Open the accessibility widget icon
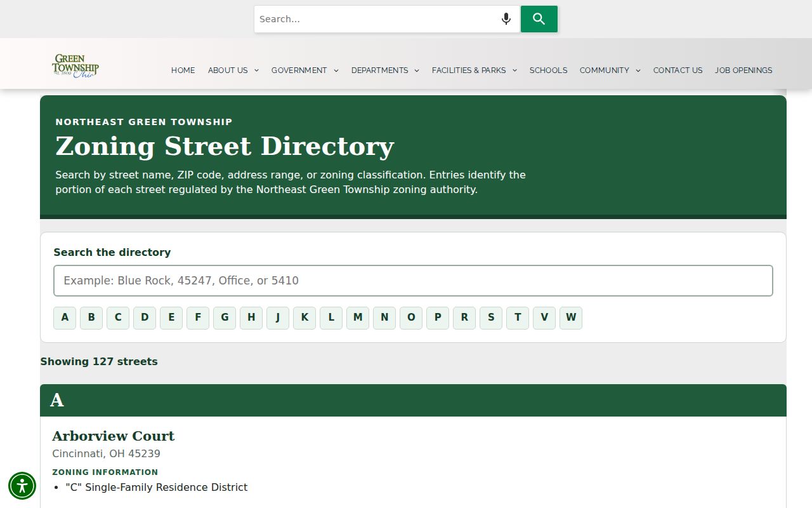 22,486
